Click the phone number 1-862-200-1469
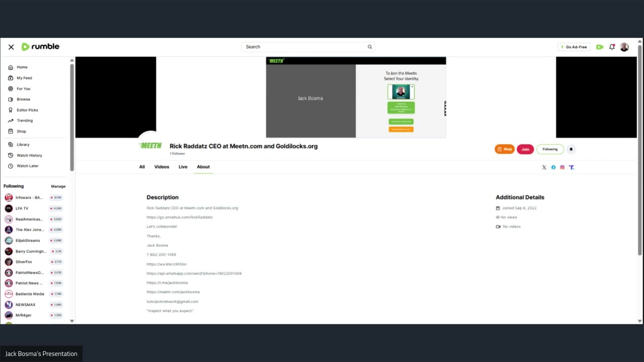The height and width of the screenshot is (362, 644). (161, 255)
